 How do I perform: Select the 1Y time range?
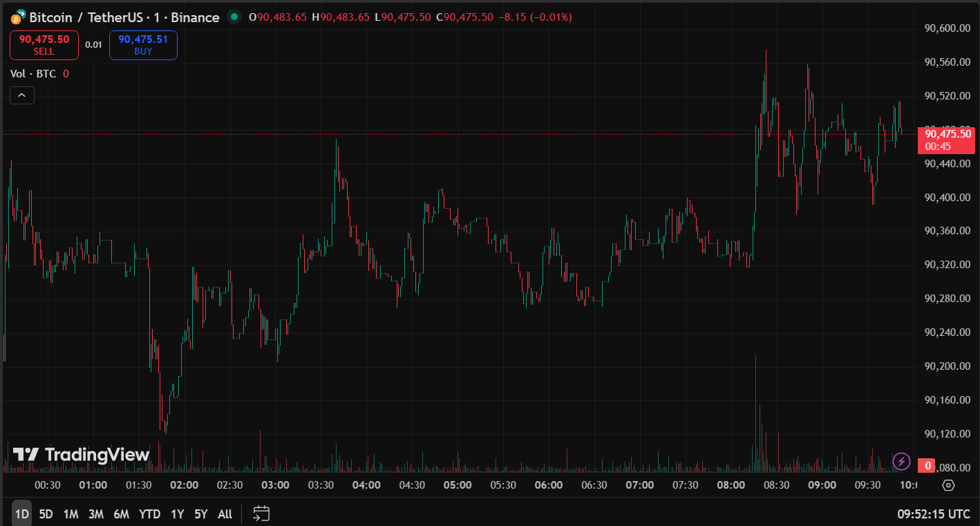pyautogui.click(x=178, y=514)
